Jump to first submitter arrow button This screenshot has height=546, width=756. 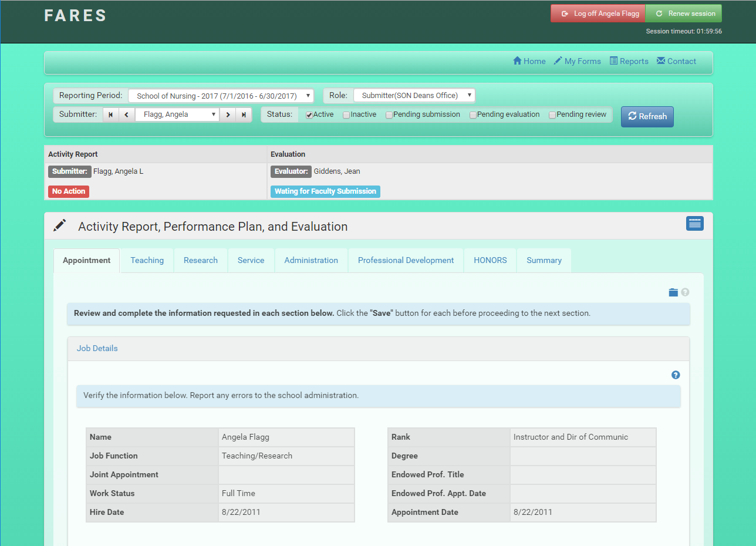click(x=111, y=115)
